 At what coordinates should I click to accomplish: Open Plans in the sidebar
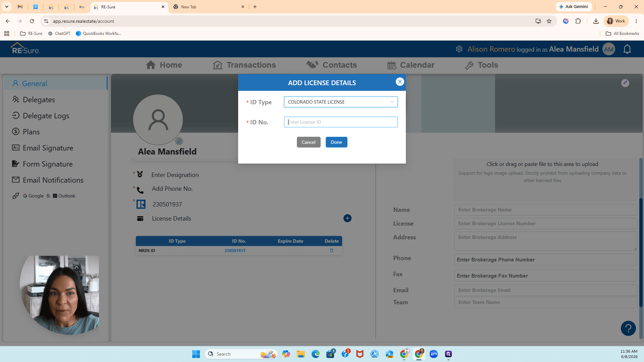(x=26, y=132)
